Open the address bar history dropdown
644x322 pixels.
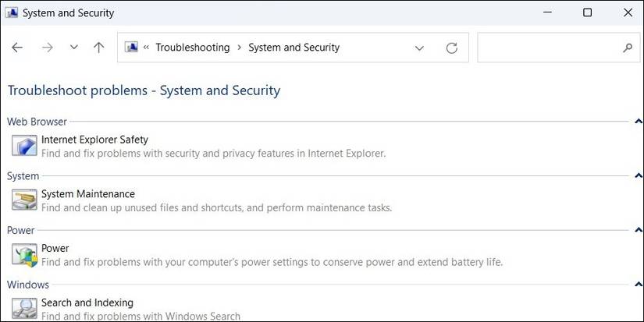419,48
